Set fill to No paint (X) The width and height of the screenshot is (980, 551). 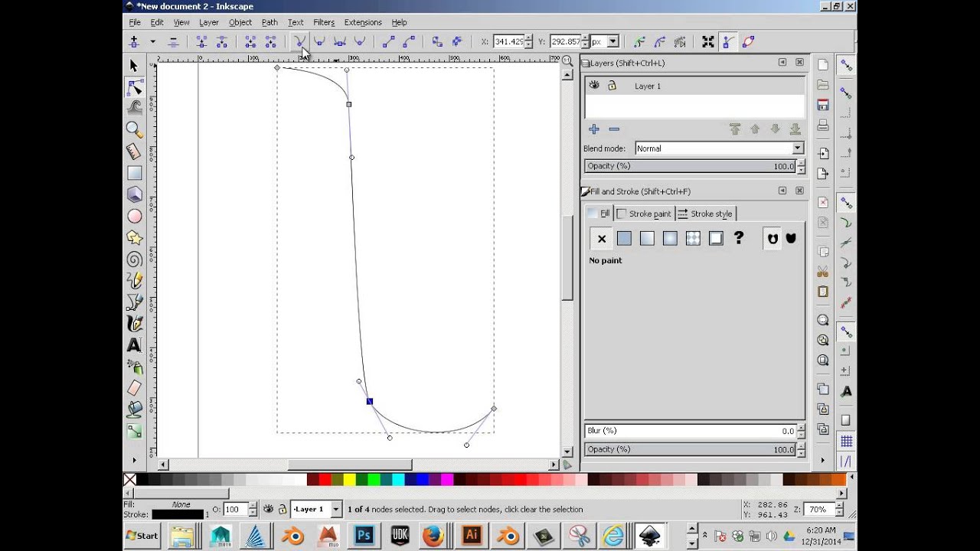pyautogui.click(x=602, y=239)
